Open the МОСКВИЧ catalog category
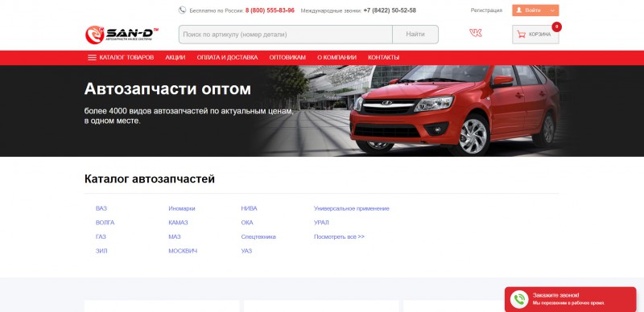This screenshot has height=312, width=644. [x=183, y=251]
